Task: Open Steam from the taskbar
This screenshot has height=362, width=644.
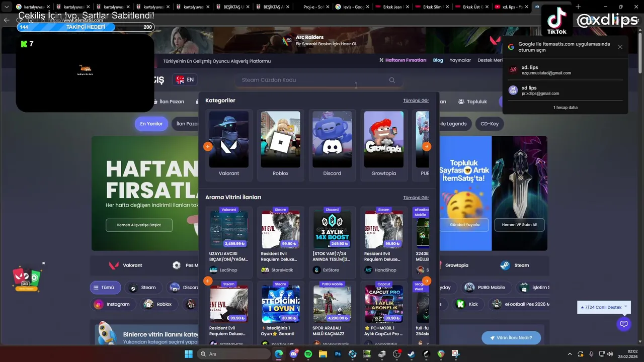Action: (x=412, y=354)
